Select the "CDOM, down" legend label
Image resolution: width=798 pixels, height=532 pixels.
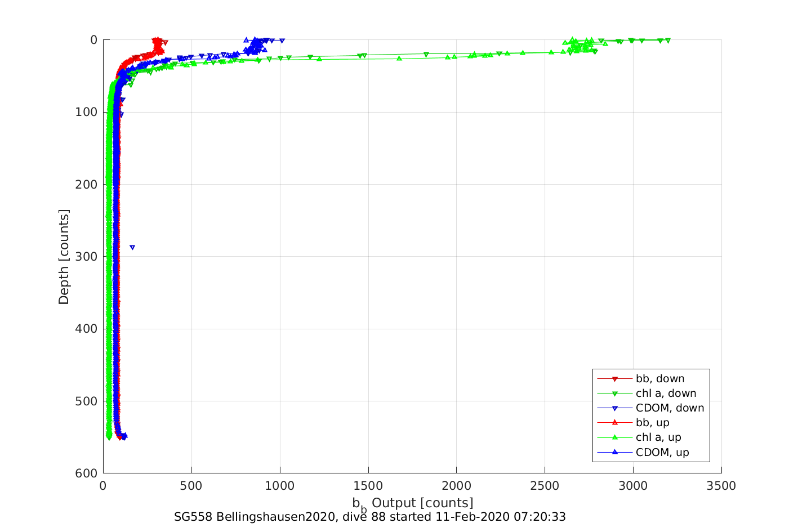pyautogui.click(x=670, y=408)
